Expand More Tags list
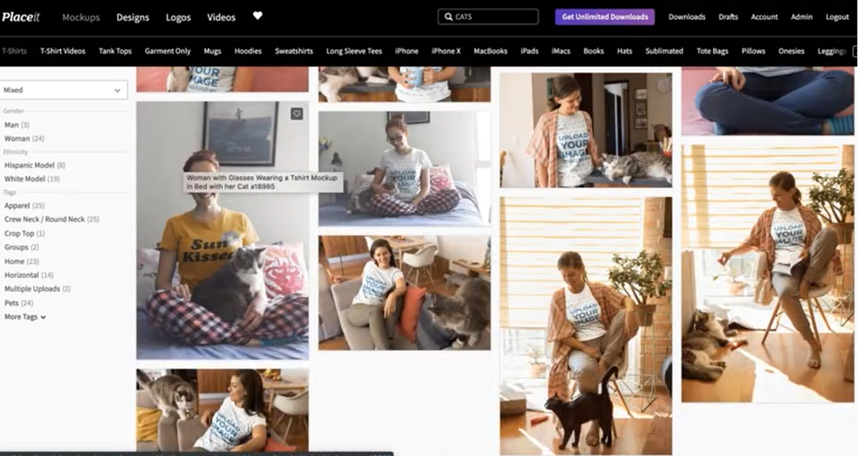This screenshot has width=868, height=456. pos(25,317)
